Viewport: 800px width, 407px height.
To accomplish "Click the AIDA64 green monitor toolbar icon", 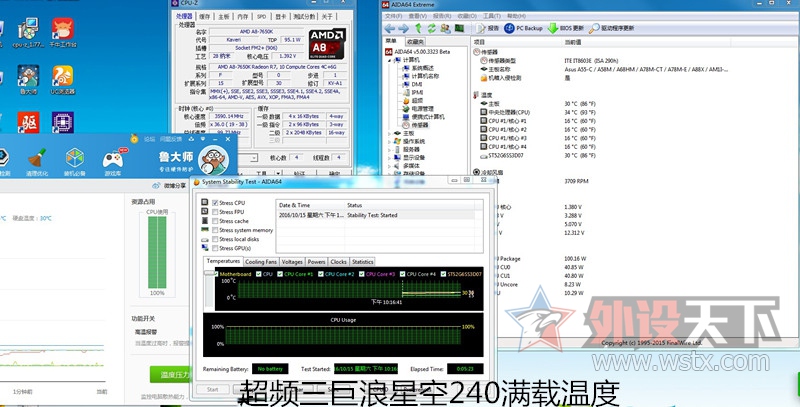I will click(459, 29).
